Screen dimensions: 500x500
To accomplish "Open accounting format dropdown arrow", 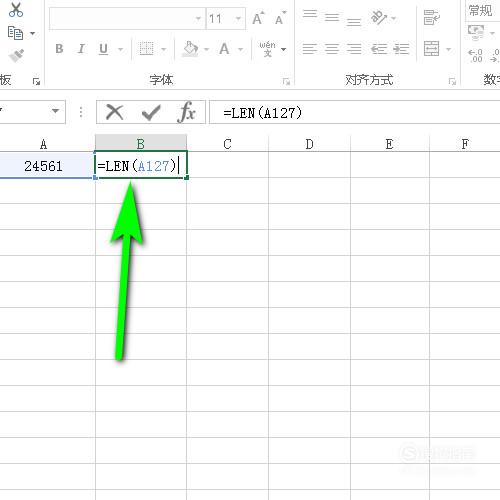I will [492, 33].
